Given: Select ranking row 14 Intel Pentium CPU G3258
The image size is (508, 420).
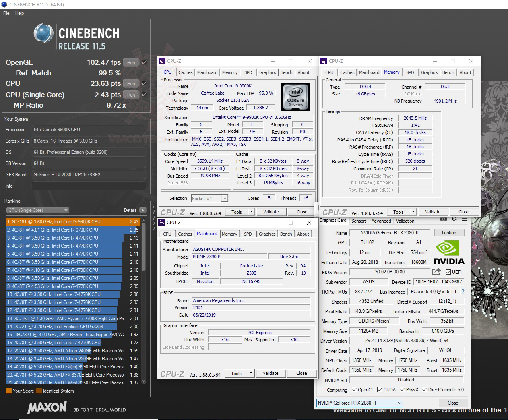Looking at the screenshot, I should point(72,327).
